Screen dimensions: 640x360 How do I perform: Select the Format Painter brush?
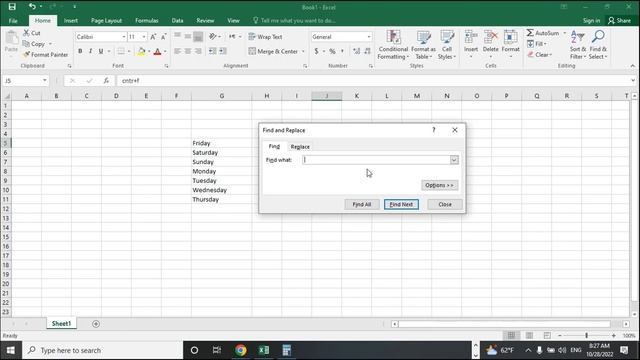coord(27,54)
